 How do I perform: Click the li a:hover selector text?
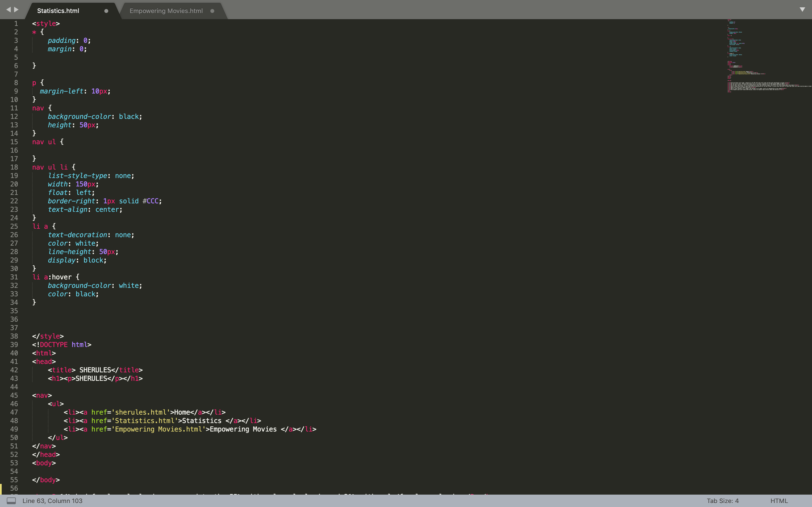tap(52, 277)
